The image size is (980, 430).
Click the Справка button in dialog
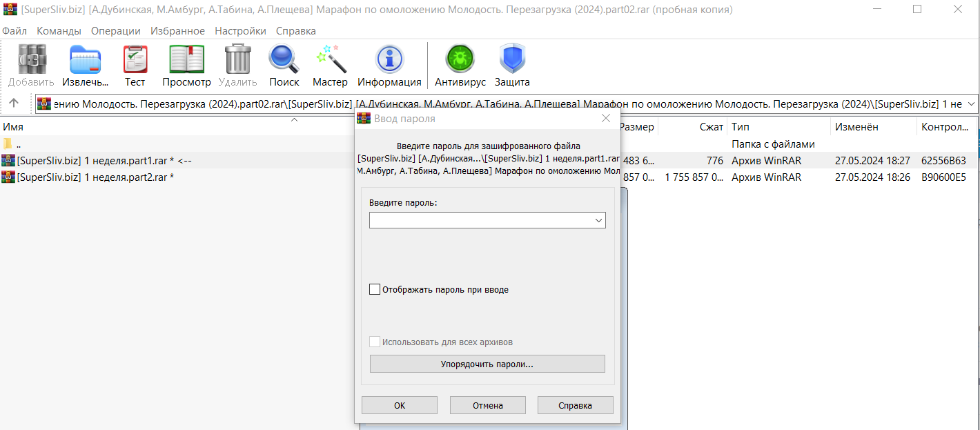[x=576, y=405]
